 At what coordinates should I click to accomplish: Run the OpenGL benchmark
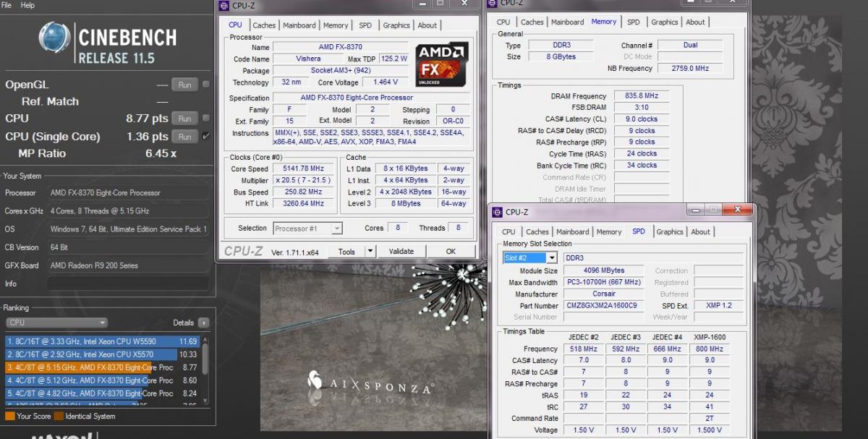(184, 85)
